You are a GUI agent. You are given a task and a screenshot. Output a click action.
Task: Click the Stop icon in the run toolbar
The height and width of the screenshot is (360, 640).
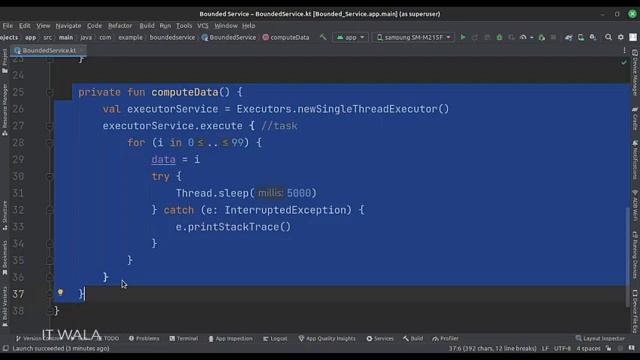[x=553, y=37]
